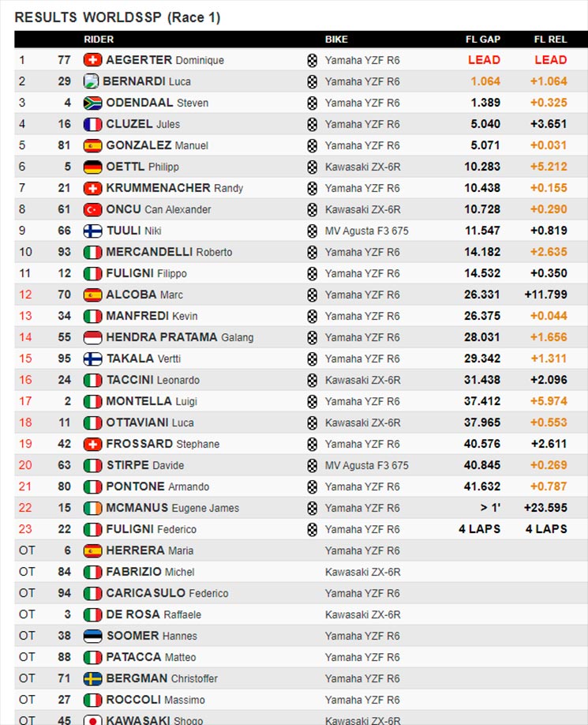This screenshot has width=588, height=725.
Task: Click the Turkish flag beside ONCU Can Alexander
Action: [x=92, y=209]
